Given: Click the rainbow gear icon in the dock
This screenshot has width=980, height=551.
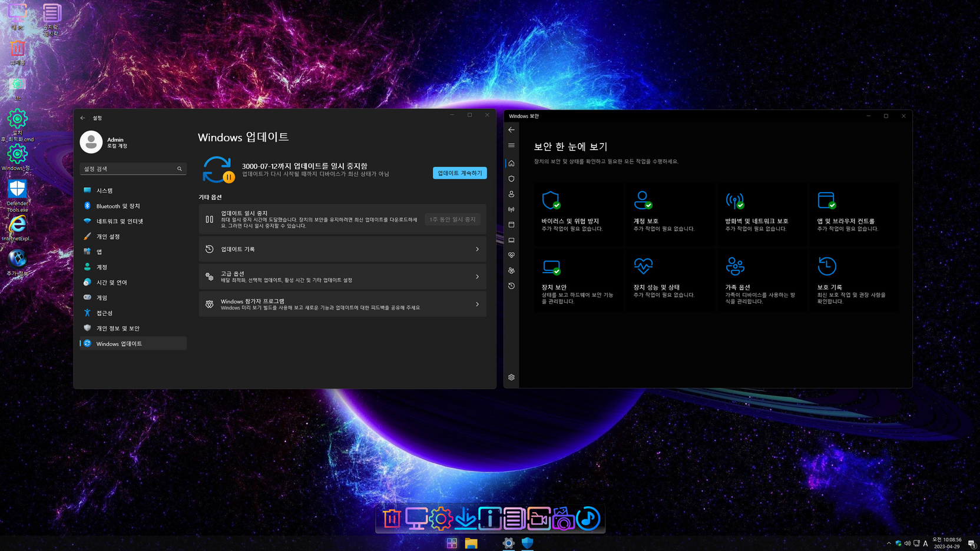Looking at the screenshot, I should click(441, 519).
